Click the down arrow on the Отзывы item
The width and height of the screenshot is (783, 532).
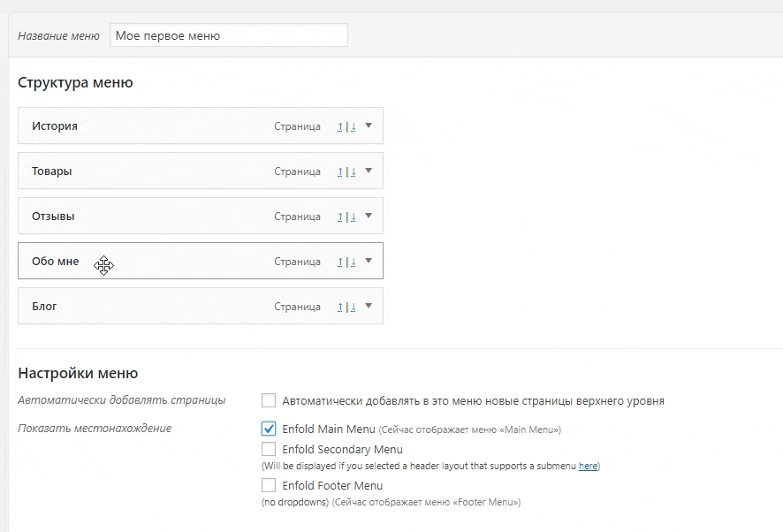coord(353,217)
